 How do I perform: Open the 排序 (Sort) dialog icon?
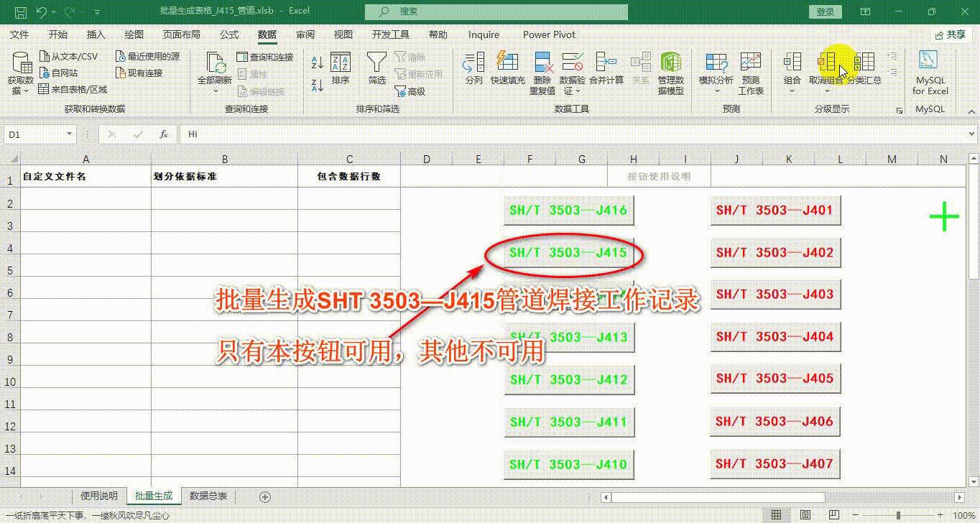click(x=341, y=65)
